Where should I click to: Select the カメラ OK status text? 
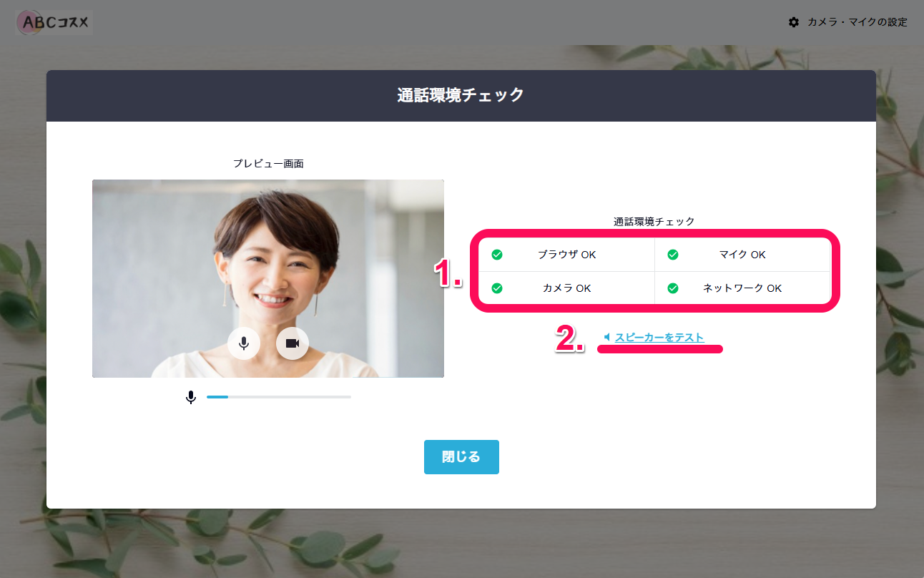[566, 288]
